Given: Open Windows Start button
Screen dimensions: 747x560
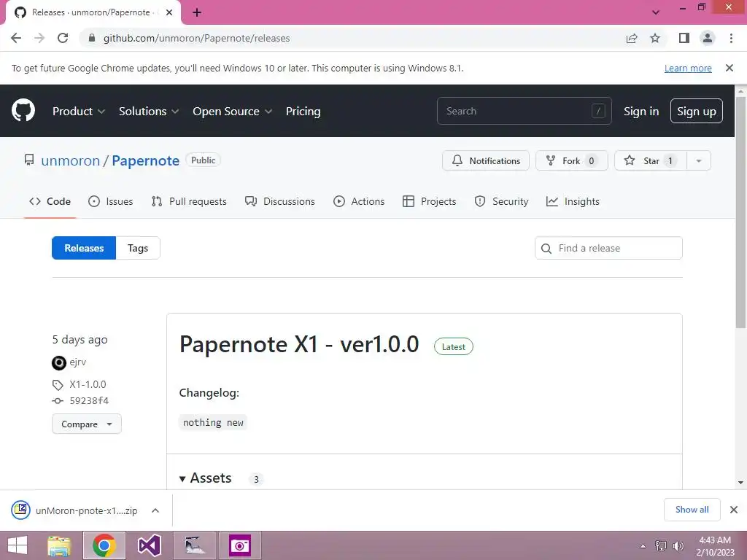Looking at the screenshot, I should (18, 545).
